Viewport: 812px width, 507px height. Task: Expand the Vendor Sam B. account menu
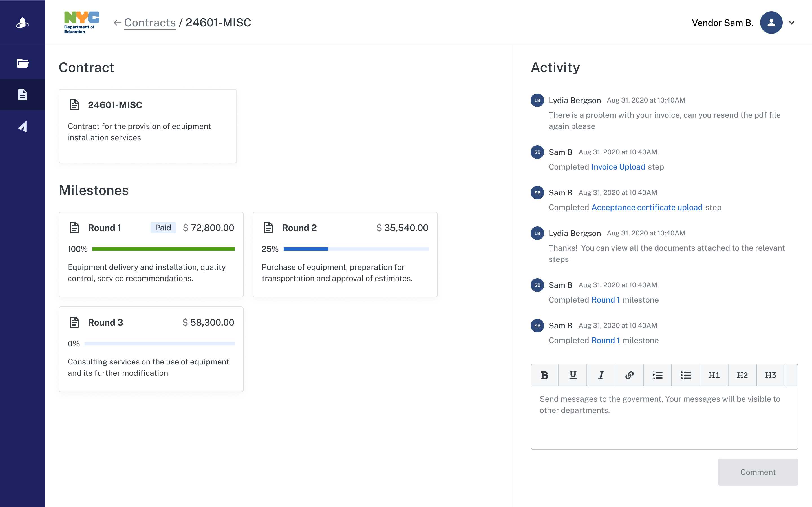(791, 23)
